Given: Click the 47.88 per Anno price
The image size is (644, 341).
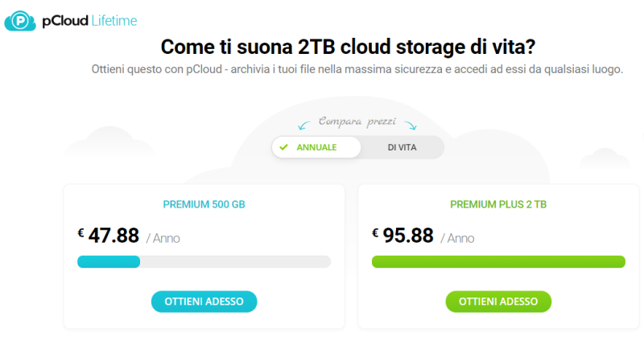Looking at the screenshot, I should pyautogui.click(x=114, y=236).
